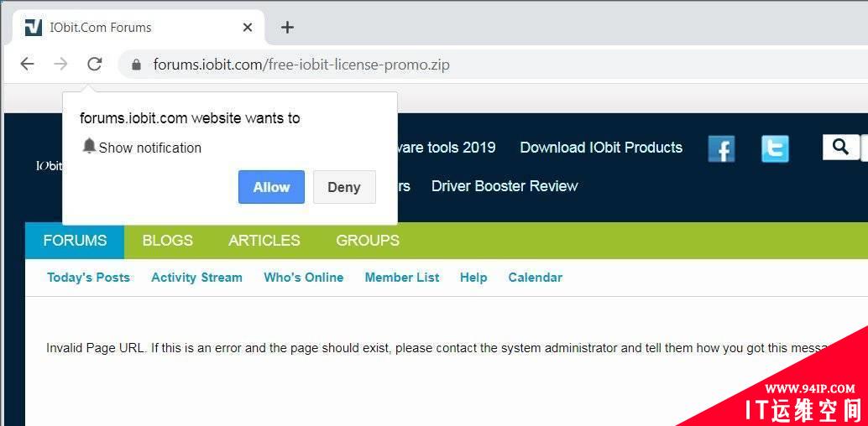
Task: Switch to the GROUPS tab
Action: coord(368,241)
